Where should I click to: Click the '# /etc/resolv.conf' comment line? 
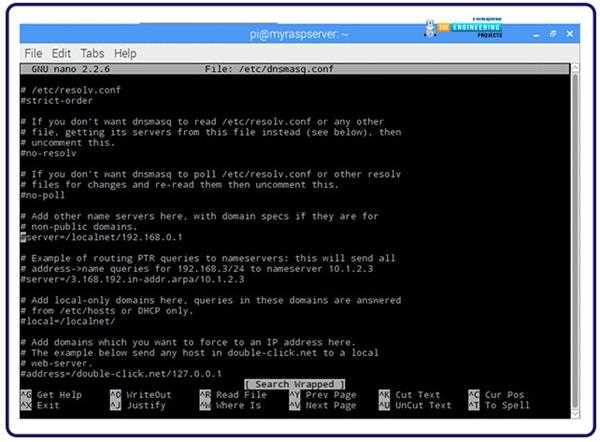[x=71, y=90]
